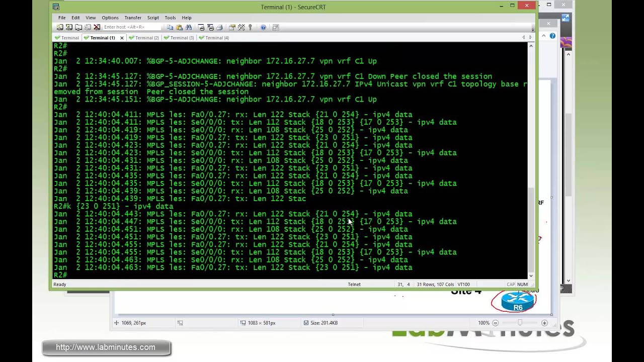644x362 pixels.
Task: Click the Enter host input field
Action: 132,27
